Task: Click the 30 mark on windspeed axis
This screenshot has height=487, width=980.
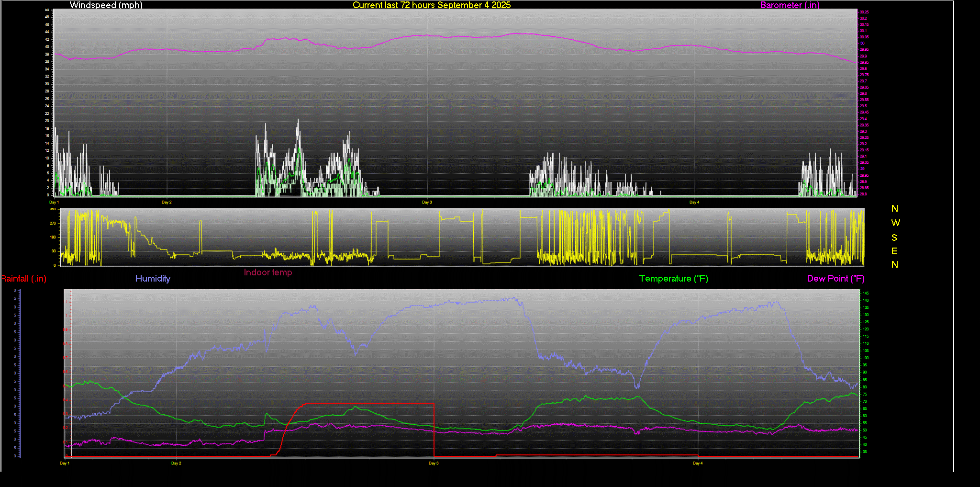Action: (47, 84)
